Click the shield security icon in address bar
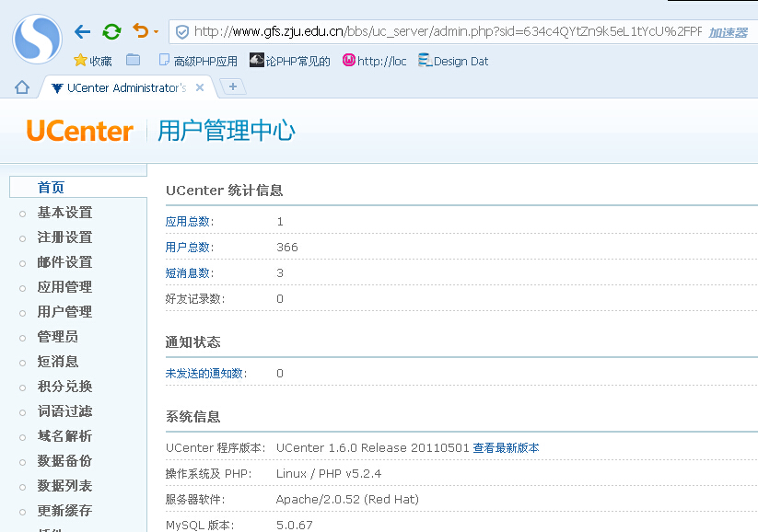Image resolution: width=758 pixels, height=532 pixels. (182, 32)
